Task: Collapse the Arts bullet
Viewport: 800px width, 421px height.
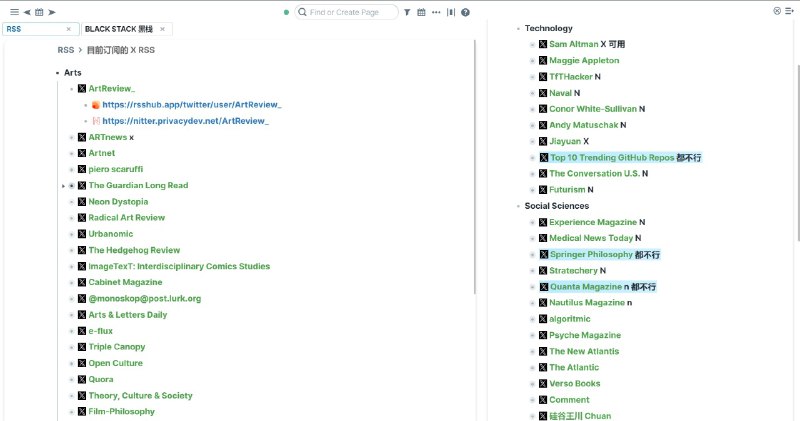Action: coord(58,73)
